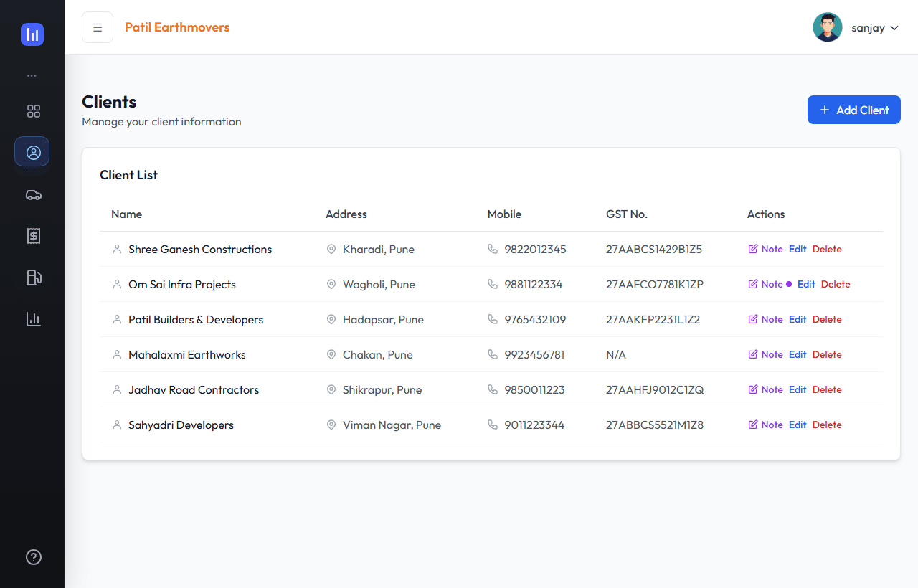Edit Patil Builders & Developers client
Viewport: 918px width, 588px height.
point(798,319)
